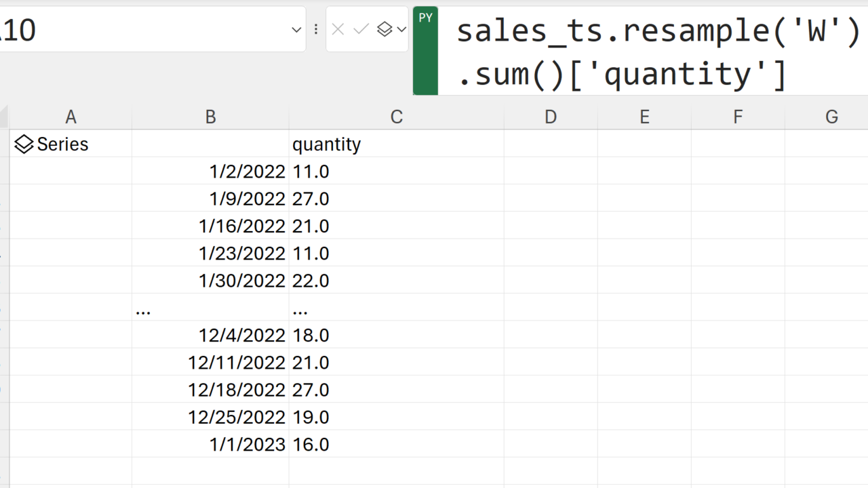
Task: Select column A header
Action: [x=71, y=117]
